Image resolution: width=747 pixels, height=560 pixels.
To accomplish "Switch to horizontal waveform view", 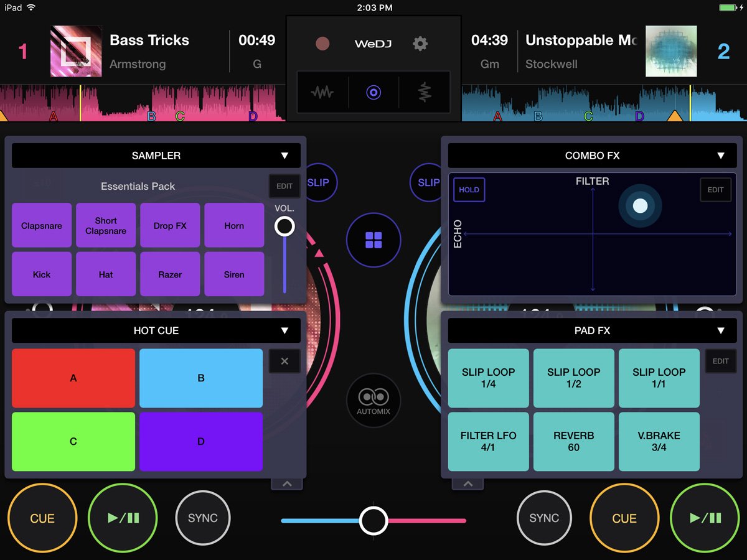I will [x=322, y=93].
